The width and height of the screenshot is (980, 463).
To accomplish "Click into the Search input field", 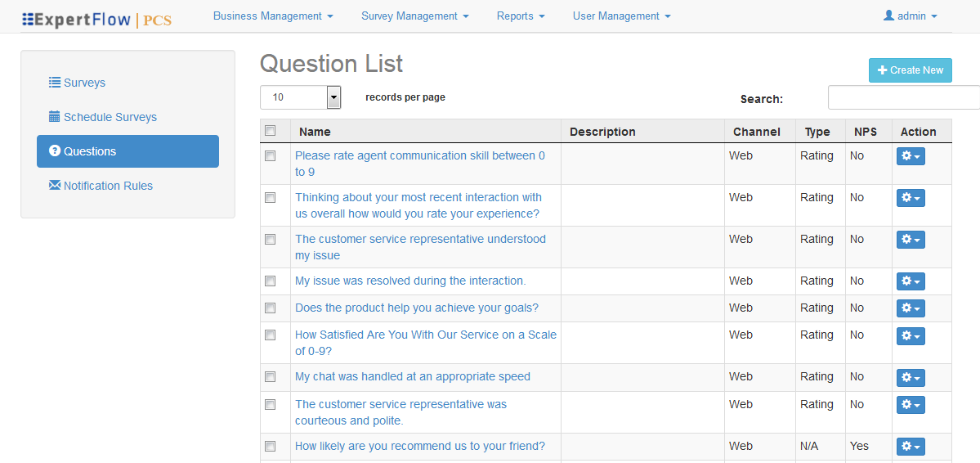I will pos(903,97).
